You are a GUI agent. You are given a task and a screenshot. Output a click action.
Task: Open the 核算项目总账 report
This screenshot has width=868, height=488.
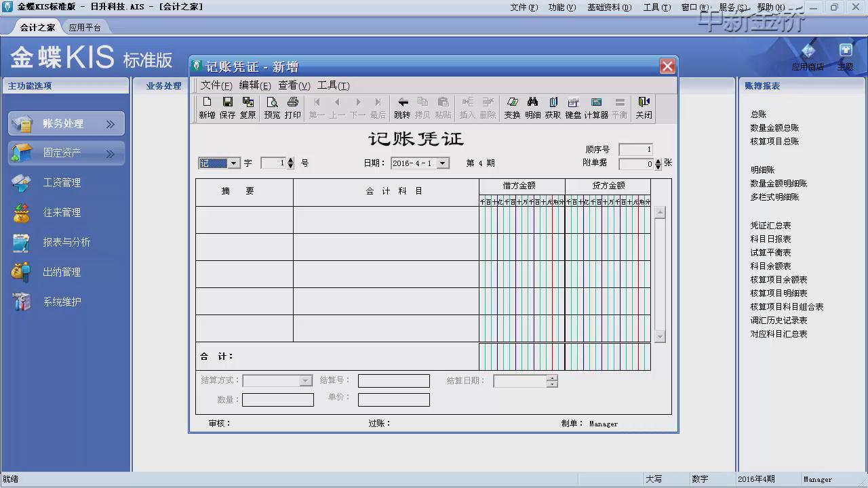coord(774,142)
